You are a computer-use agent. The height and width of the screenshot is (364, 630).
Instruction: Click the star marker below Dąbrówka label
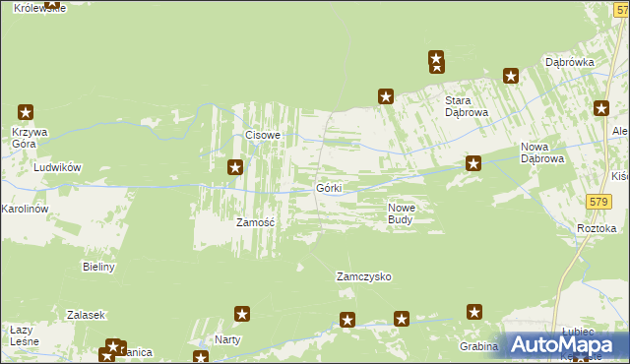(x=511, y=76)
